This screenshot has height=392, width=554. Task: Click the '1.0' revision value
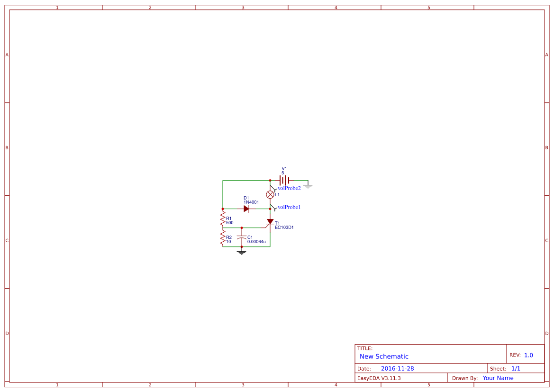coord(528,355)
